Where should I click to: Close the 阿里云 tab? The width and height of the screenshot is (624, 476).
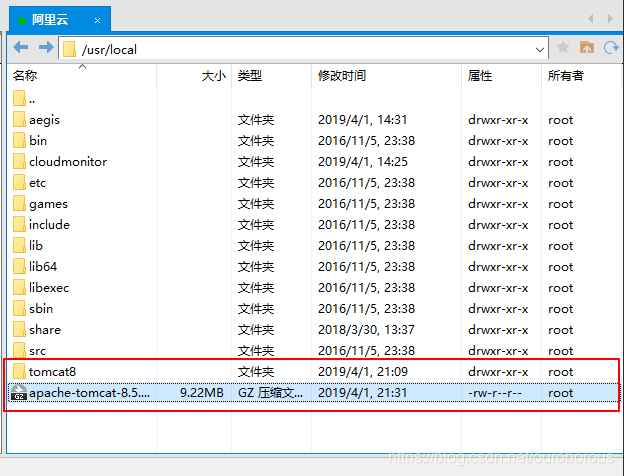point(98,20)
